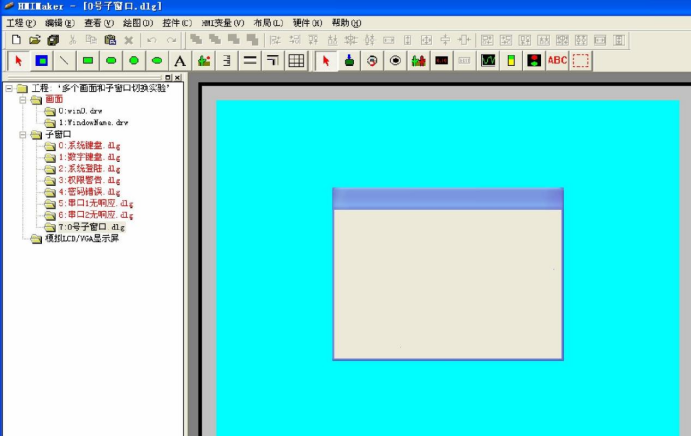Click the save-all icon in the toolbar
The width and height of the screenshot is (692, 437).
point(53,40)
